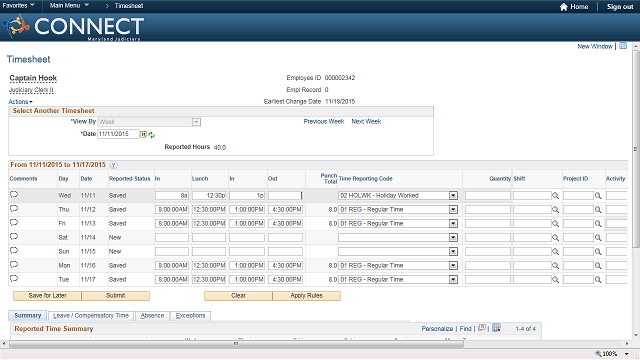Click the Submit button

click(x=116, y=296)
